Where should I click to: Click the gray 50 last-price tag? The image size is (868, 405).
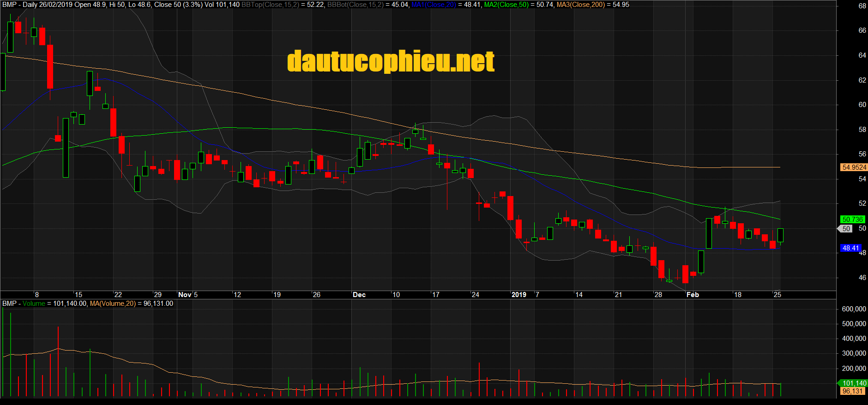pos(846,229)
